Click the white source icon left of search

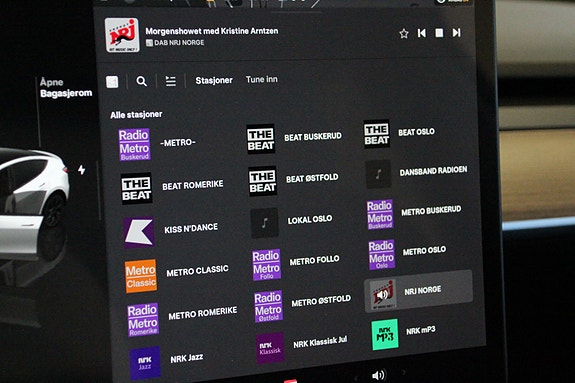112,82
